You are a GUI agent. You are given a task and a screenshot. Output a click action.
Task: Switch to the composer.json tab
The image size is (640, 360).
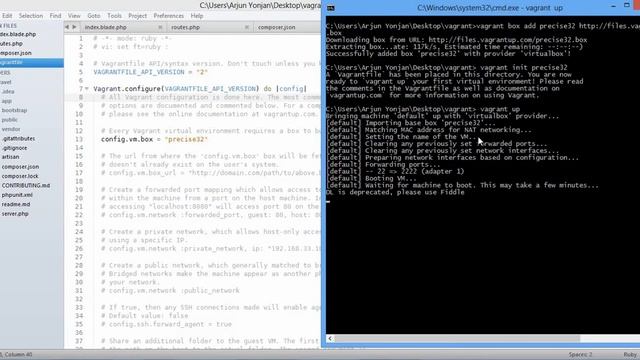pyautogui.click(x=276, y=27)
